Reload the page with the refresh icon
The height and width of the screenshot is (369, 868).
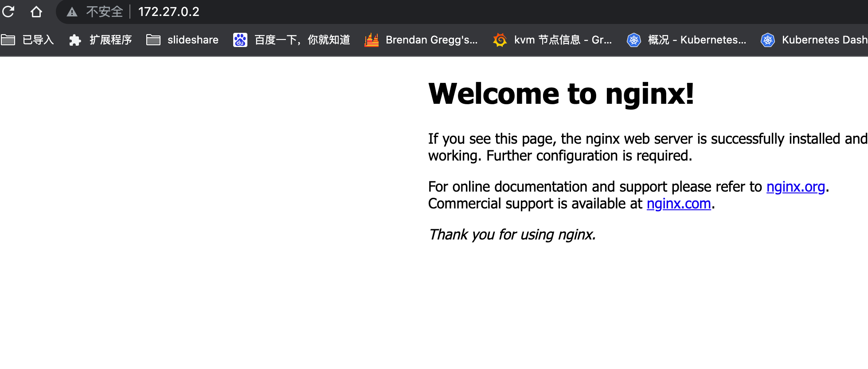pyautogui.click(x=8, y=12)
